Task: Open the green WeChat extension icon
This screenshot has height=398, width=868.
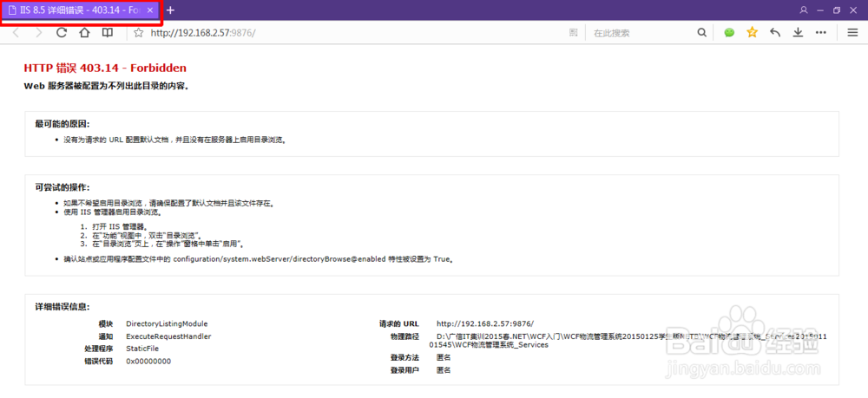Action: [730, 33]
